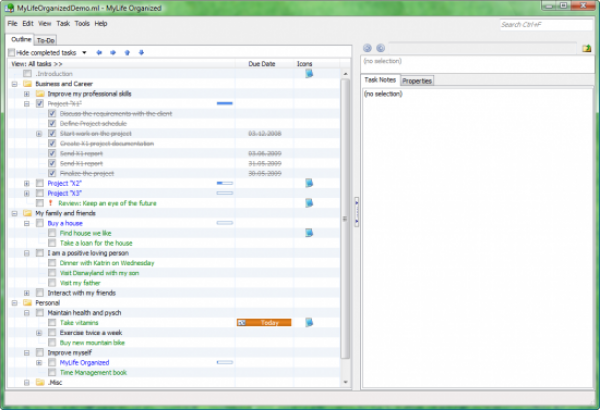Click the Project "X2" progress bar
This screenshot has height=410, width=600.
pyautogui.click(x=225, y=183)
